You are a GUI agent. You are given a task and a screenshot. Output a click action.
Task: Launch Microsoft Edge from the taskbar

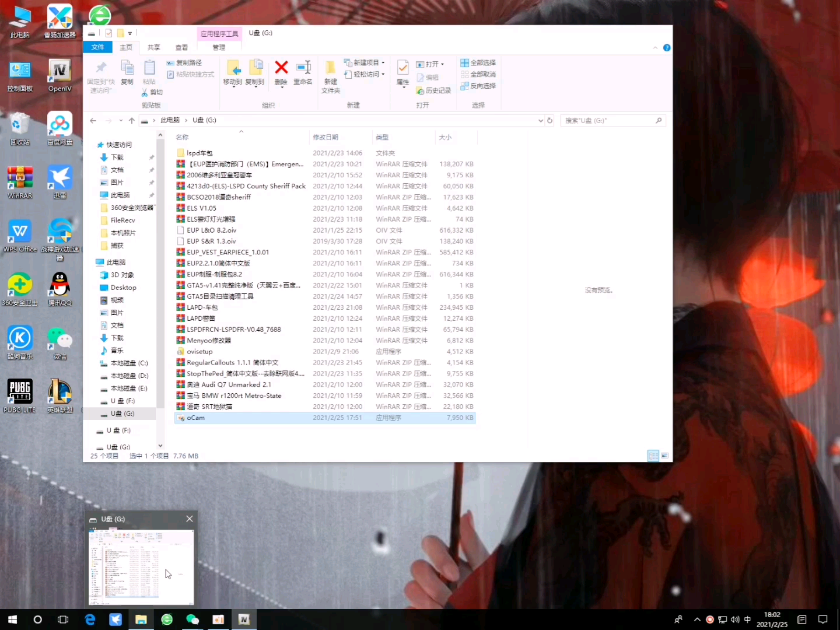coord(90,619)
